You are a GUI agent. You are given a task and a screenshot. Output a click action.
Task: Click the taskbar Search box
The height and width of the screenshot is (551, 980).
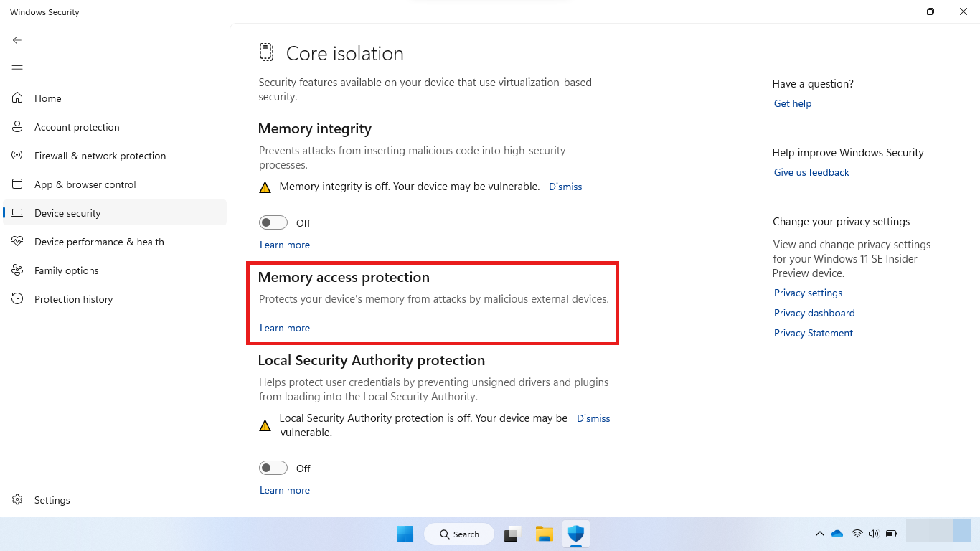459,534
